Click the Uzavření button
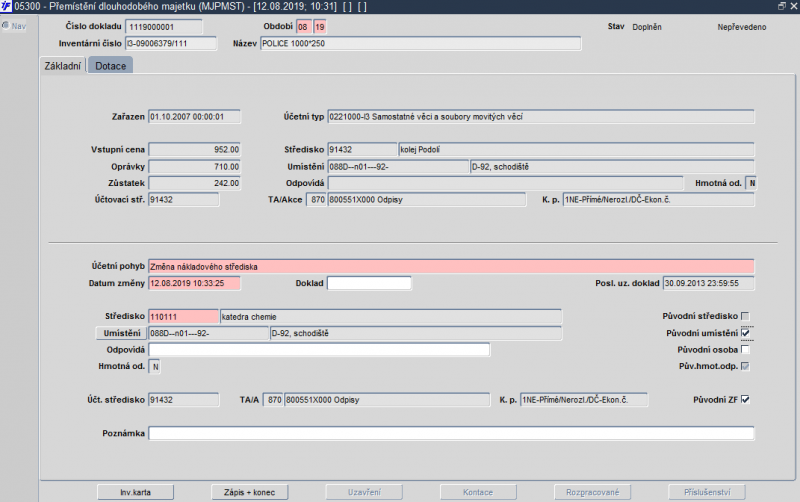 click(364, 492)
